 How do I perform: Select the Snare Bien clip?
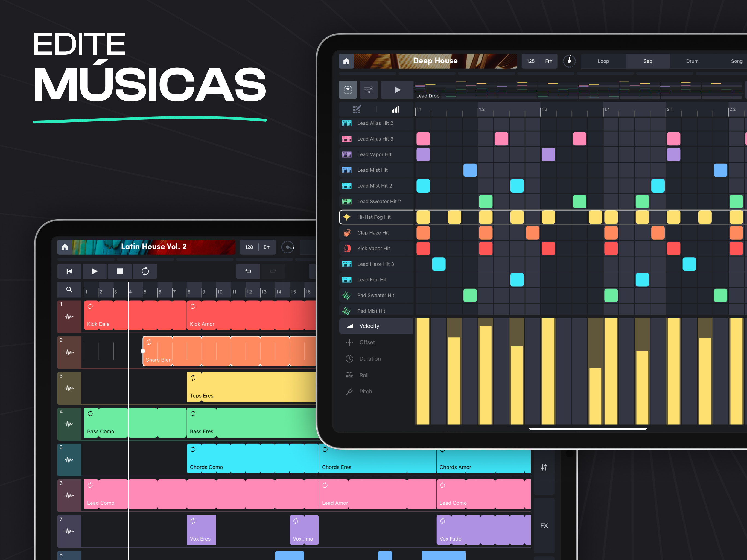point(229,351)
